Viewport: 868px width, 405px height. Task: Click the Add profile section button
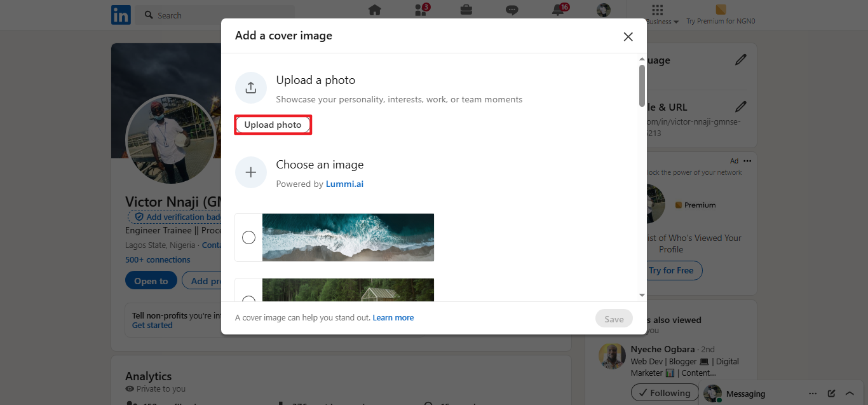click(201, 281)
